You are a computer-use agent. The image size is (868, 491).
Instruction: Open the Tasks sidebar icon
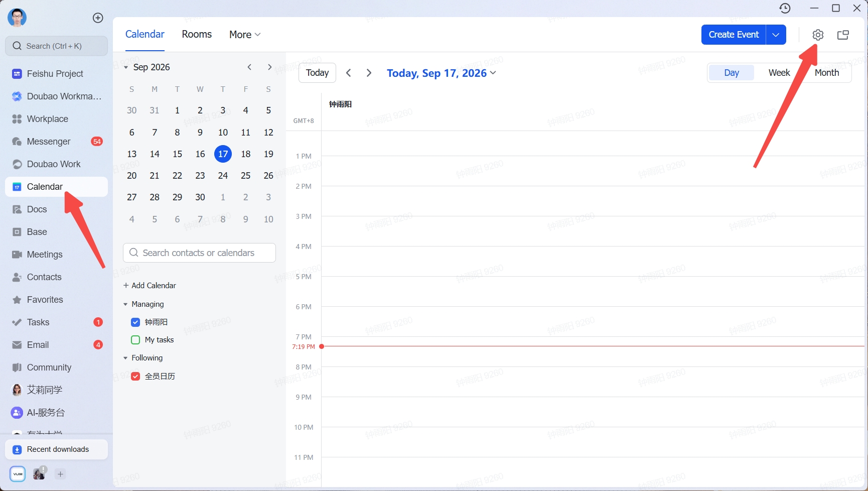point(17,322)
